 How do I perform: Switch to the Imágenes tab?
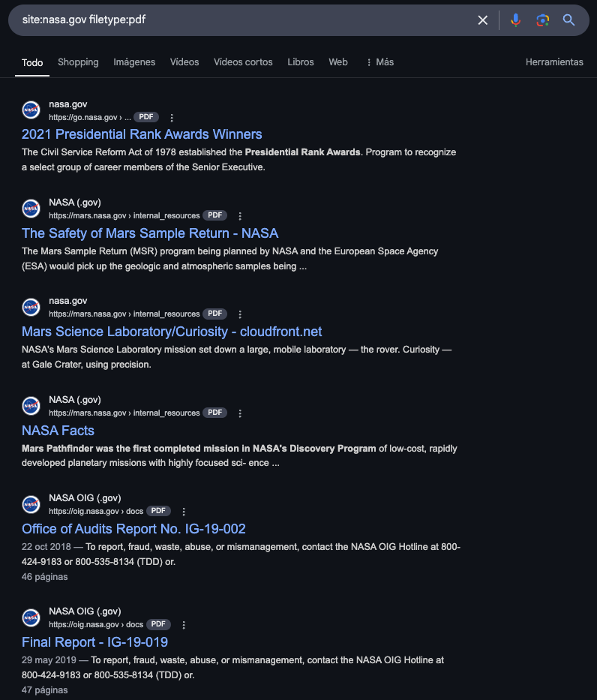click(x=134, y=62)
